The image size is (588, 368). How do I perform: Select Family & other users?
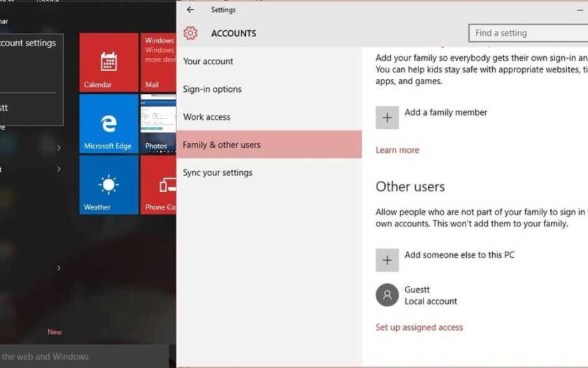269,144
